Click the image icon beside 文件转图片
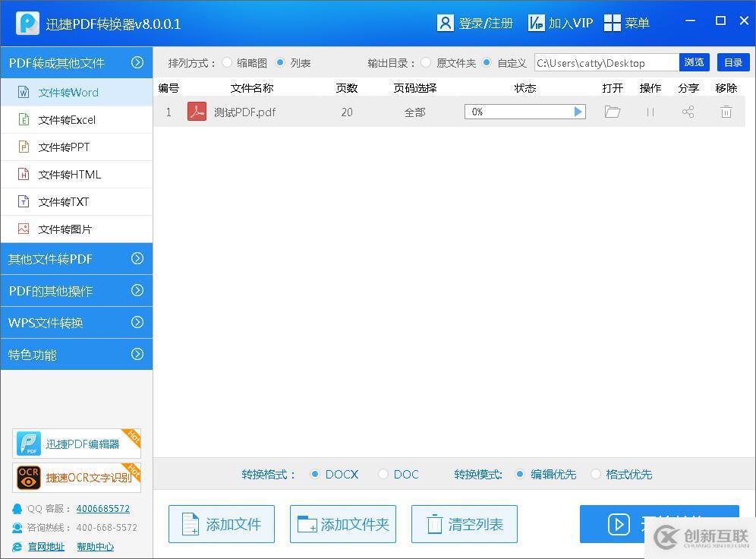Screen dimensions: 756x559 tap(24, 229)
